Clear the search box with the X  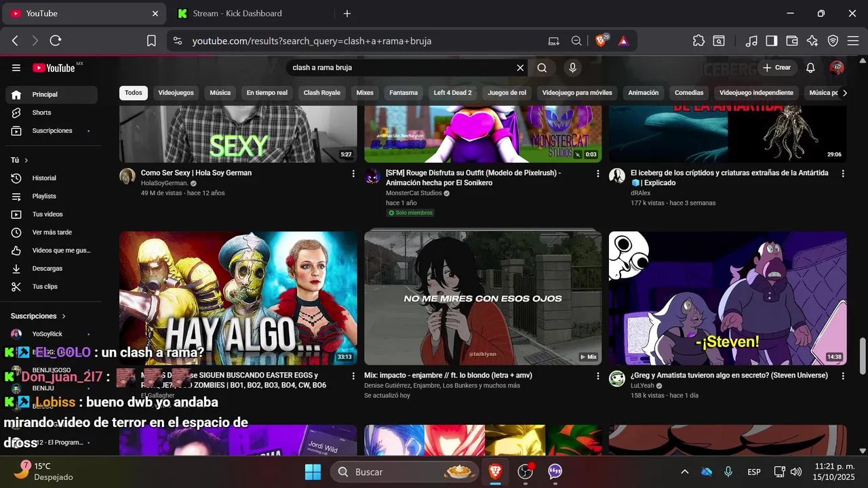[521, 68]
